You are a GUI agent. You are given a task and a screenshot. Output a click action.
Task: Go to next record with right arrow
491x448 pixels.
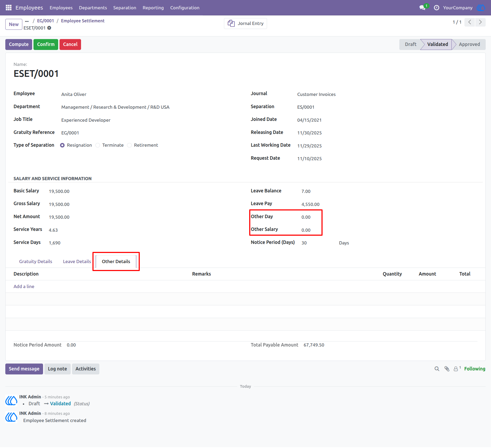480,22
